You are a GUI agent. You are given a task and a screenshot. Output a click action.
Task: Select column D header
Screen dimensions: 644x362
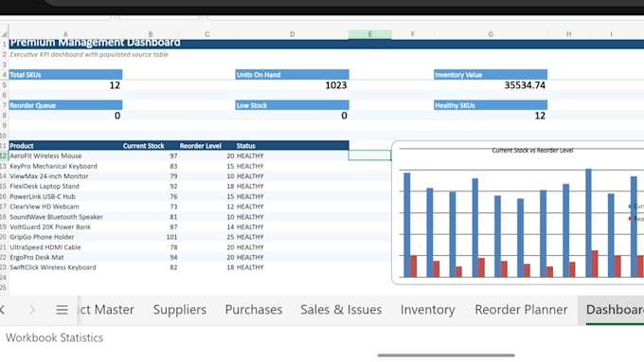[x=292, y=34]
